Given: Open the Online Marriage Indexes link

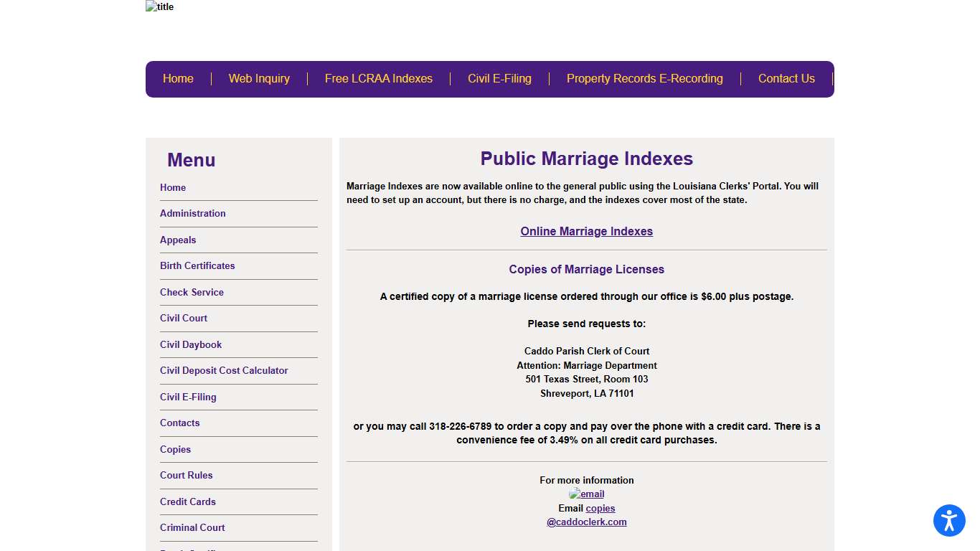Looking at the screenshot, I should coord(586,231).
